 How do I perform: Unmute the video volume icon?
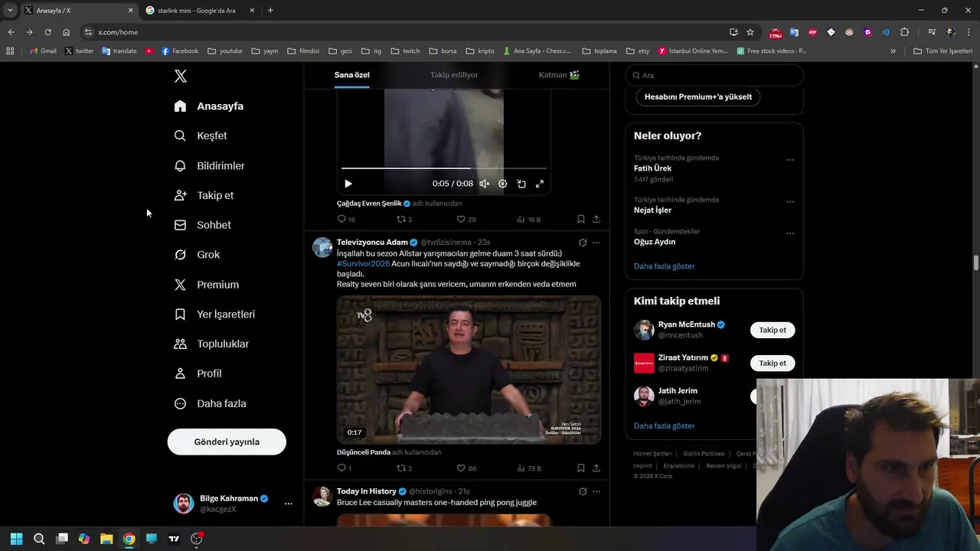(484, 184)
